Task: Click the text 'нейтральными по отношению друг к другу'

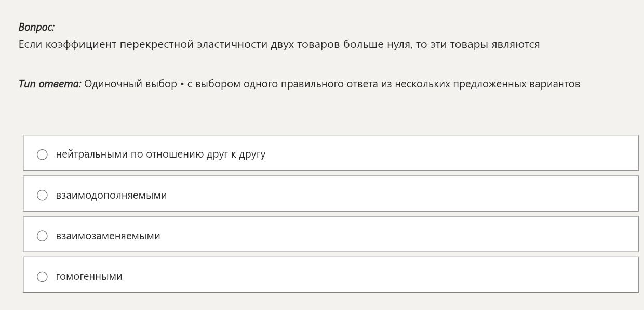Action: pyautogui.click(x=160, y=154)
